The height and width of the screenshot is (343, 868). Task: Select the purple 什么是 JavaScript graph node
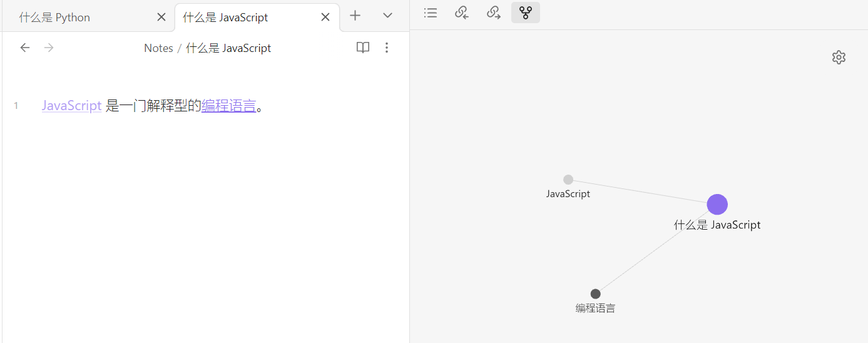tap(717, 204)
